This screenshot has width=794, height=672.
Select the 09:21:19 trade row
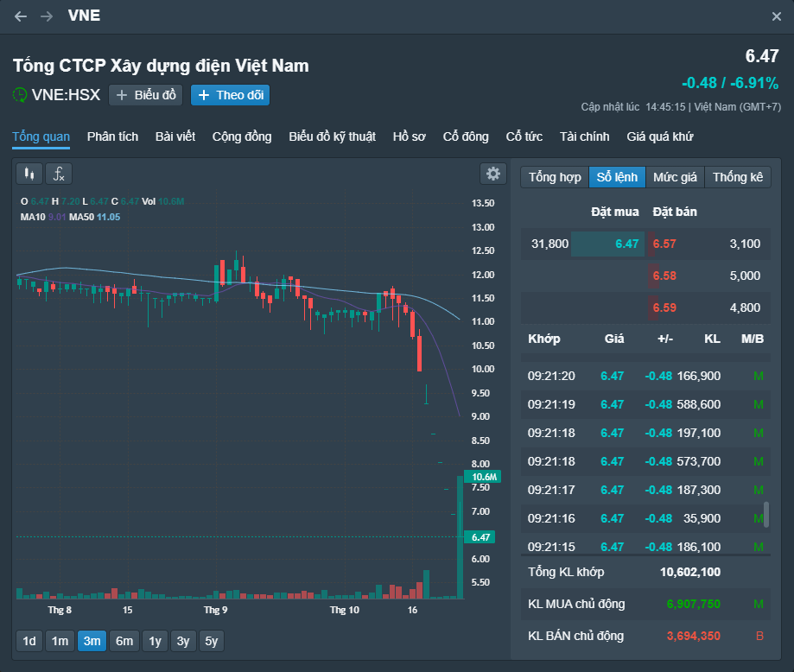(645, 404)
